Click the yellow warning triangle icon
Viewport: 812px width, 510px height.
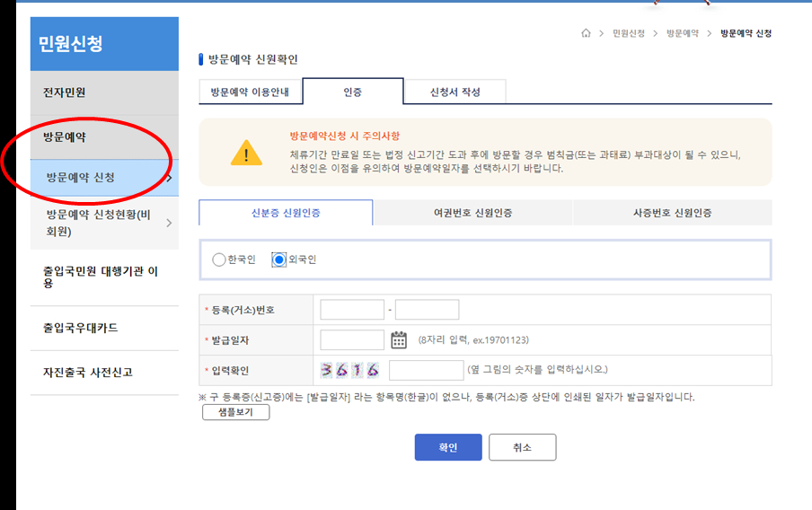[x=246, y=153]
